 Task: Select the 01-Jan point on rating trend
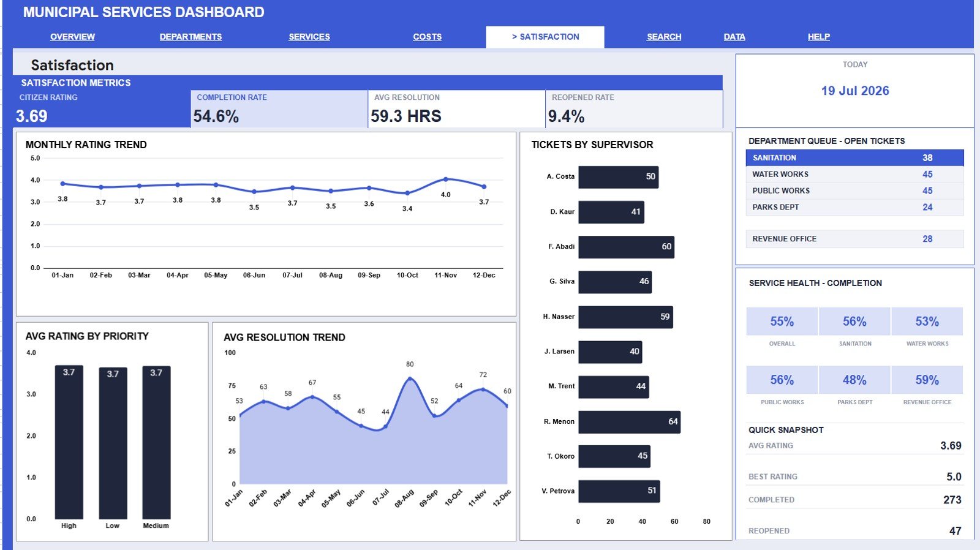(x=62, y=184)
